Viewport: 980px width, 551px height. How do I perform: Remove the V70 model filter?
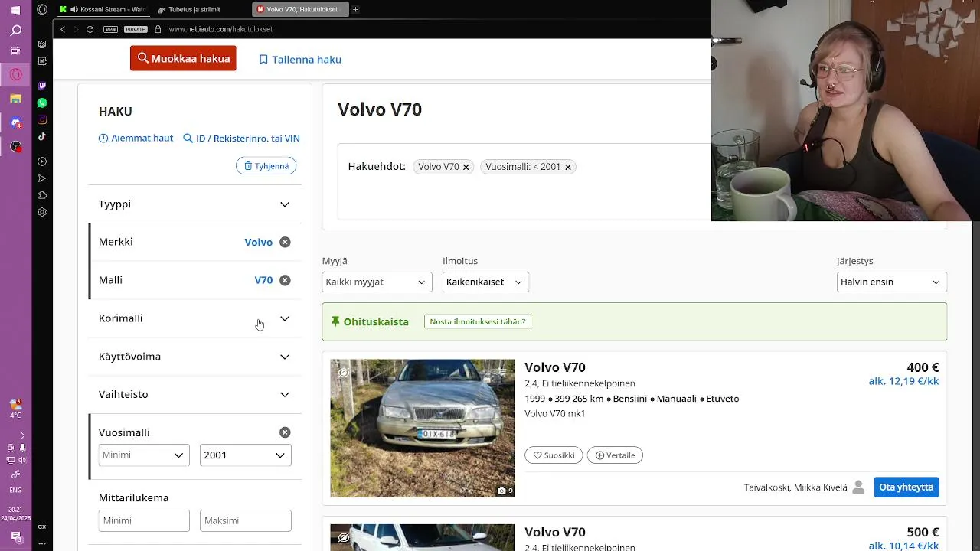point(285,280)
